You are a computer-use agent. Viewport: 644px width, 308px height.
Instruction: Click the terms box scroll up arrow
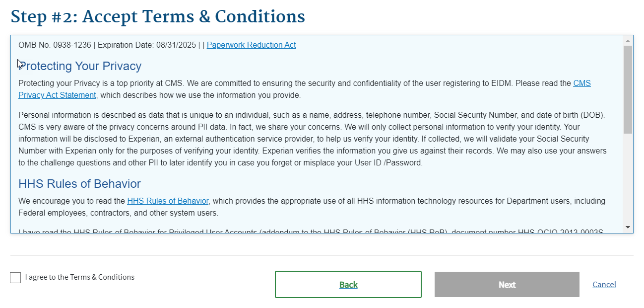point(628,41)
